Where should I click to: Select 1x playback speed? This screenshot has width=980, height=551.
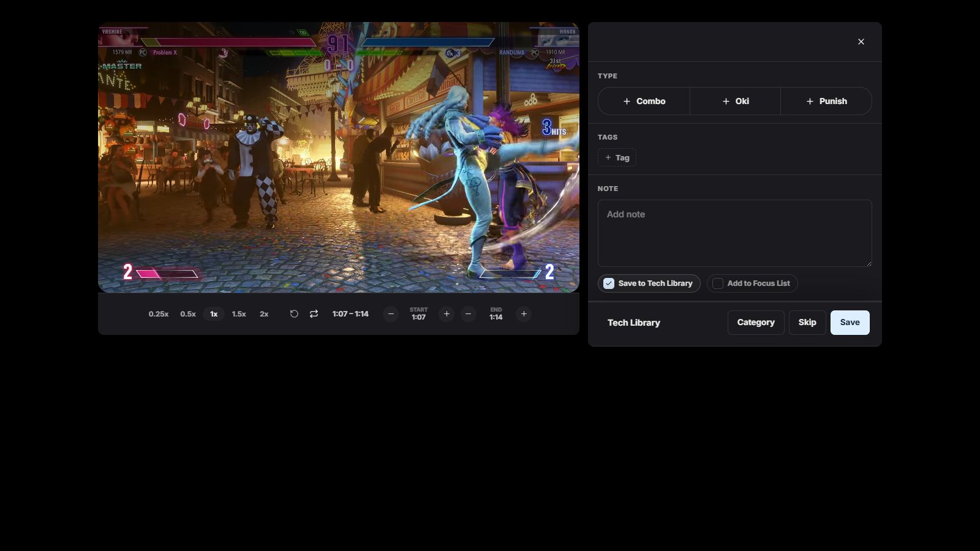click(x=214, y=314)
